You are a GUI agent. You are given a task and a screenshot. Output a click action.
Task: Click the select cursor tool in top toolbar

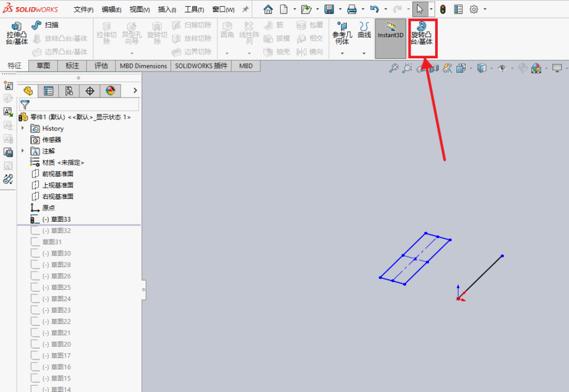click(420, 9)
